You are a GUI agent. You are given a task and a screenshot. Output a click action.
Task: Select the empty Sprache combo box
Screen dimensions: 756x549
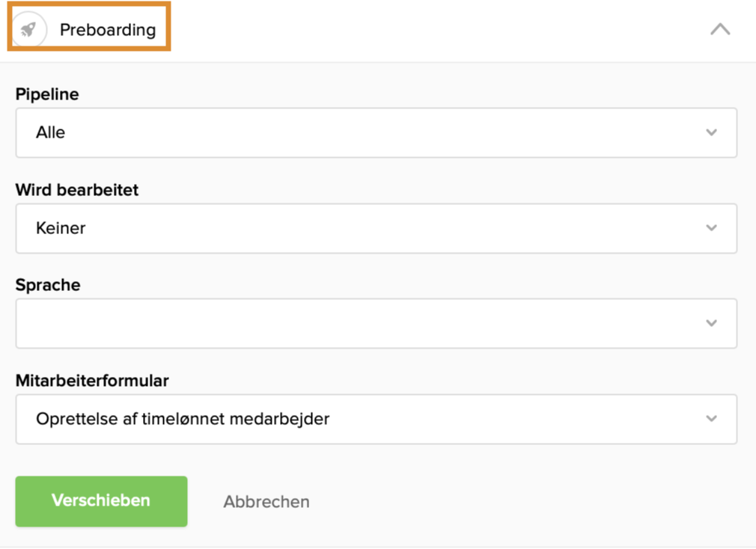click(x=359, y=323)
